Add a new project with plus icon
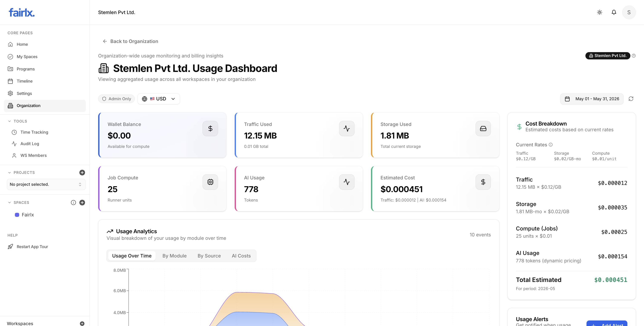Screen dimensions: 644x326 [x=82, y=173]
